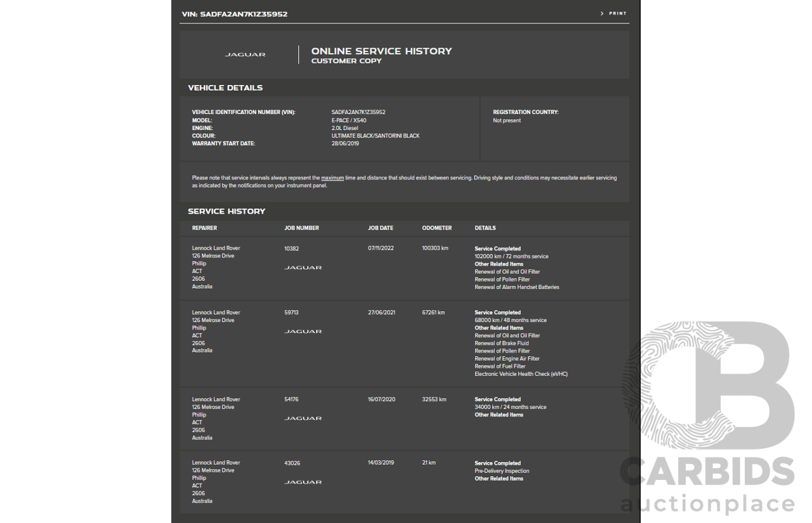Click job number 10382
The image size is (812, 523).
tap(291, 249)
